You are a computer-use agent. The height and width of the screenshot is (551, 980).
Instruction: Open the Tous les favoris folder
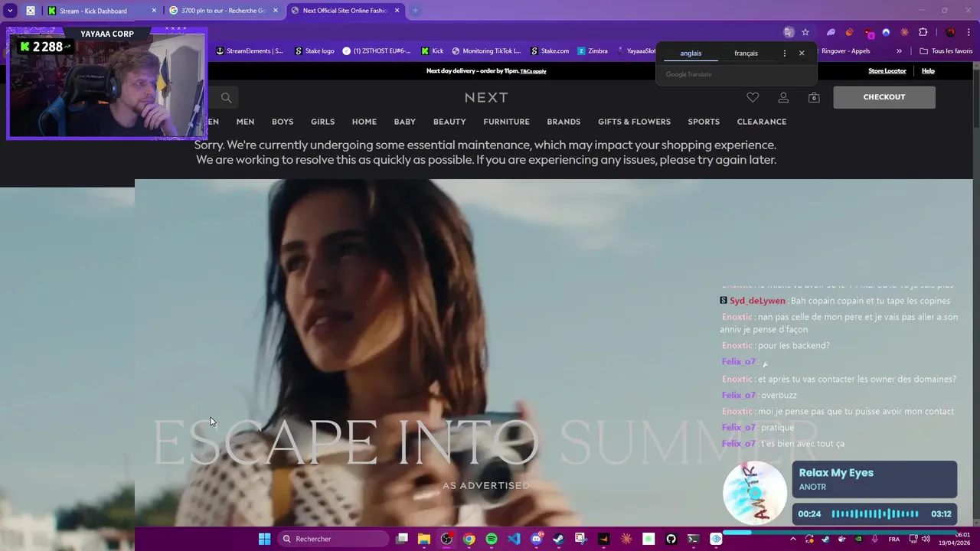point(946,51)
